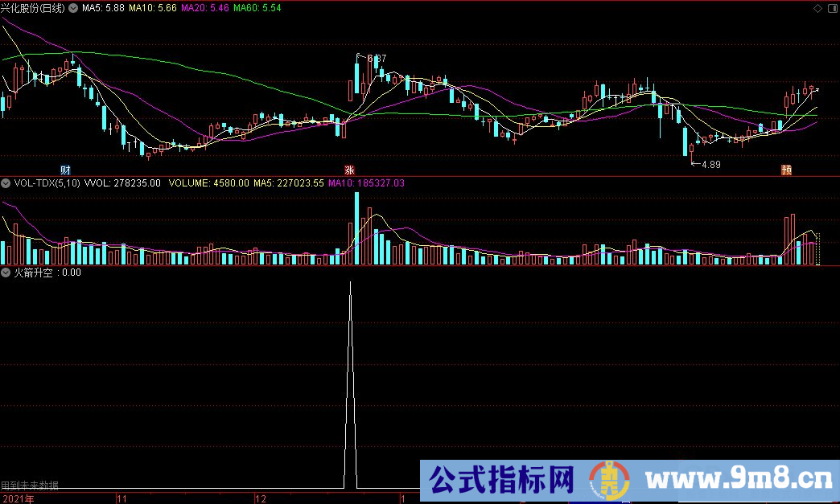This screenshot has width=840, height=504.
Task: Click the 11 month marker on time axis
Action: 122,498
